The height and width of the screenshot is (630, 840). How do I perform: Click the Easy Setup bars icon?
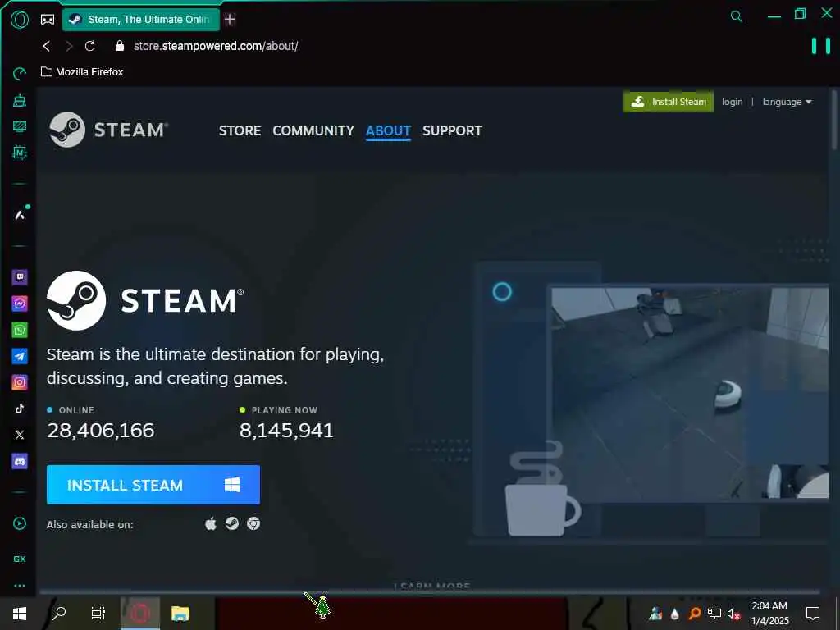tap(820, 46)
